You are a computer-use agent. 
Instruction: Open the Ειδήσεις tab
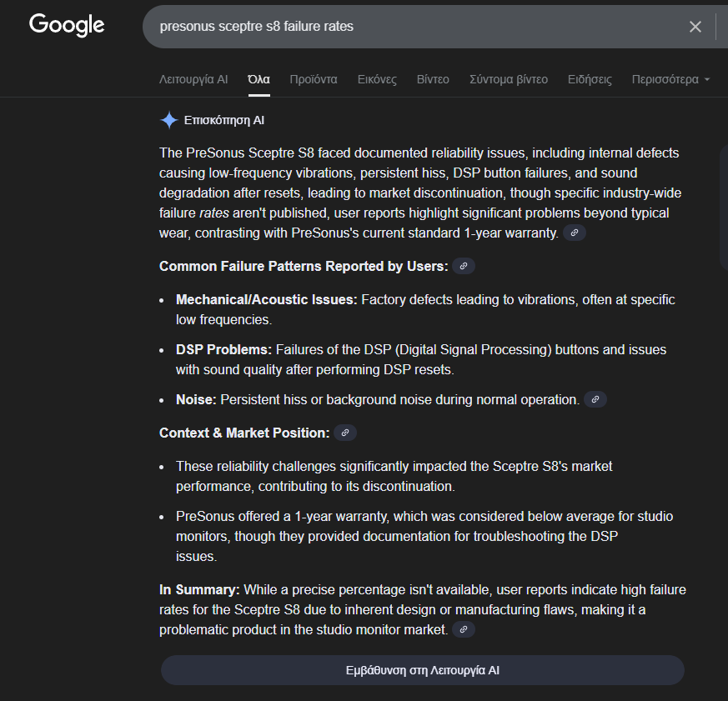click(590, 79)
